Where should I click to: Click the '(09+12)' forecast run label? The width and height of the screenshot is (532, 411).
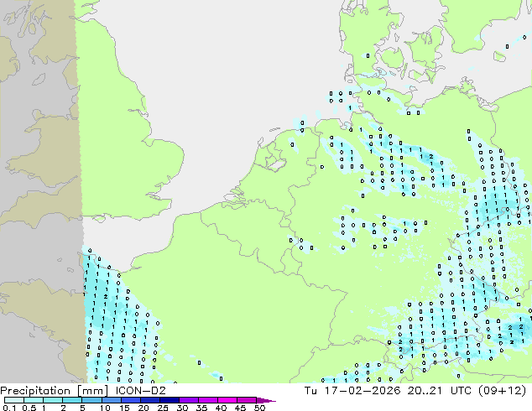pyautogui.click(x=503, y=391)
